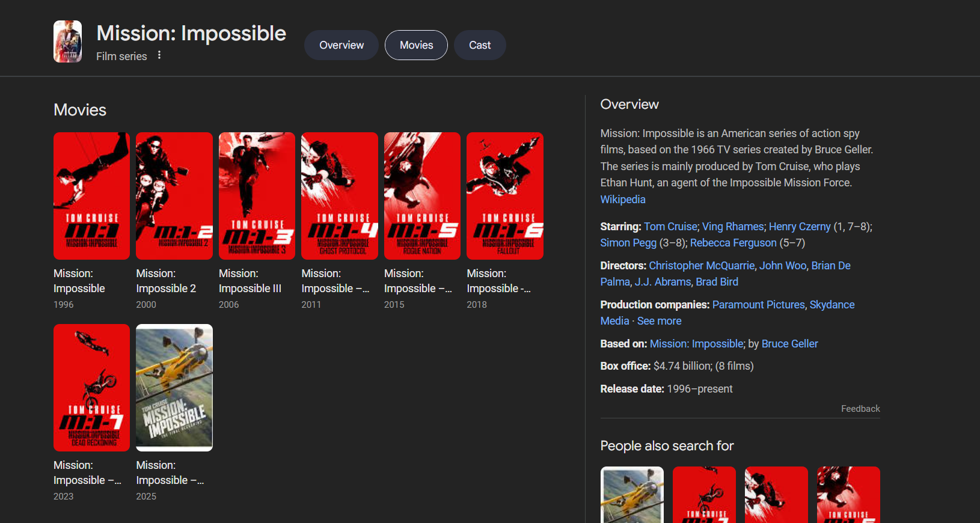980x523 pixels.
Task: Click the 2015 movie title text
Action: (x=418, y=281)
